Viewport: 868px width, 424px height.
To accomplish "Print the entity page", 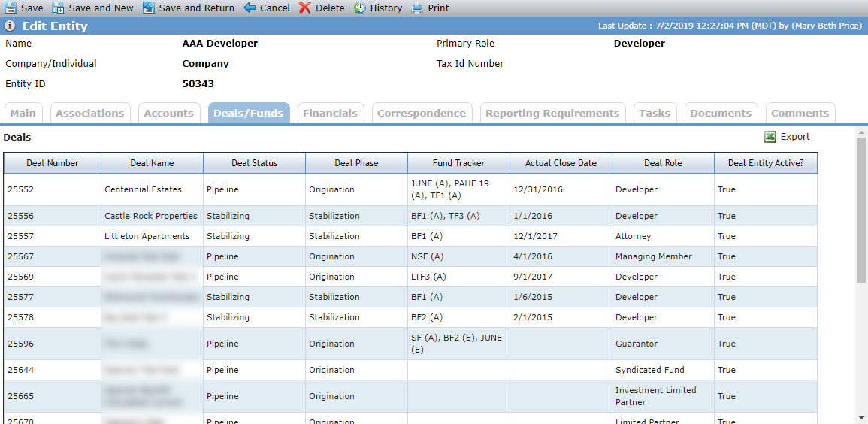I will click(x=438, y=8).
